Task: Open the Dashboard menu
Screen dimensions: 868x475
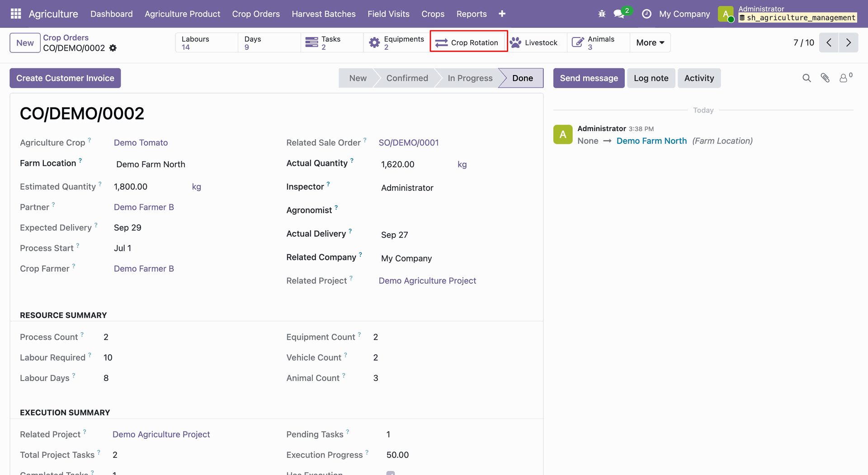Action: click(x=112, y=14)
